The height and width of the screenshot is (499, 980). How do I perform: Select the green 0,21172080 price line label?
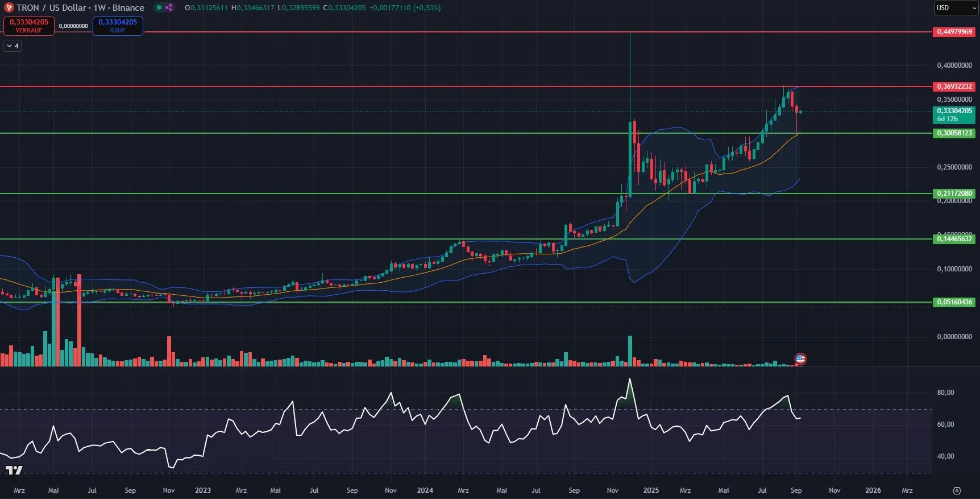[x=954, y=193]
